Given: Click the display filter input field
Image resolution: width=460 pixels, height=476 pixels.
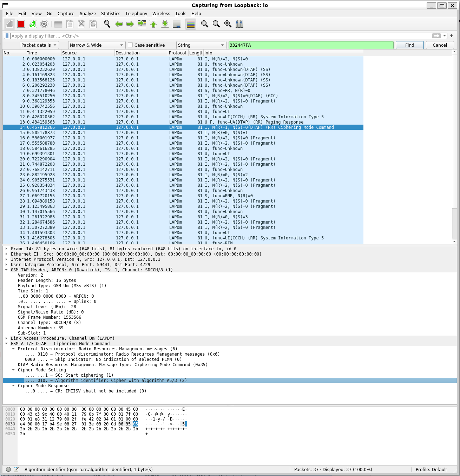Looking at the screenshot, I should (140, 36).
